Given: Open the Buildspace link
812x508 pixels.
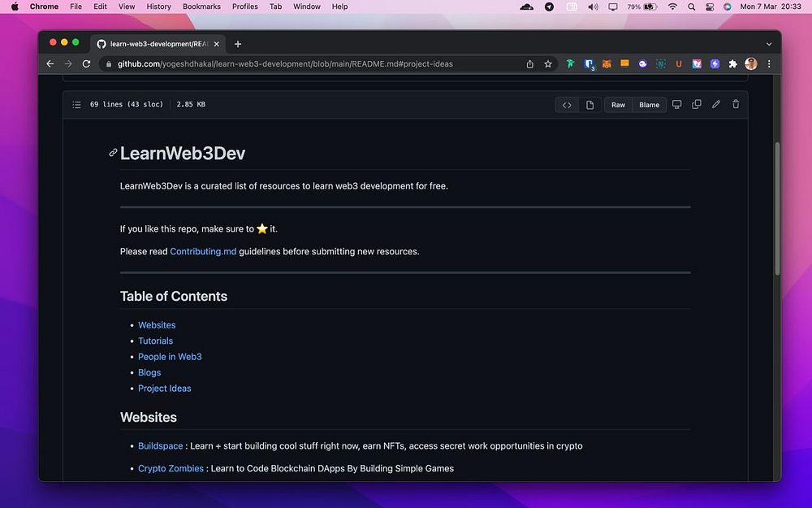Looking at the screenshot, I should point(160,445).
